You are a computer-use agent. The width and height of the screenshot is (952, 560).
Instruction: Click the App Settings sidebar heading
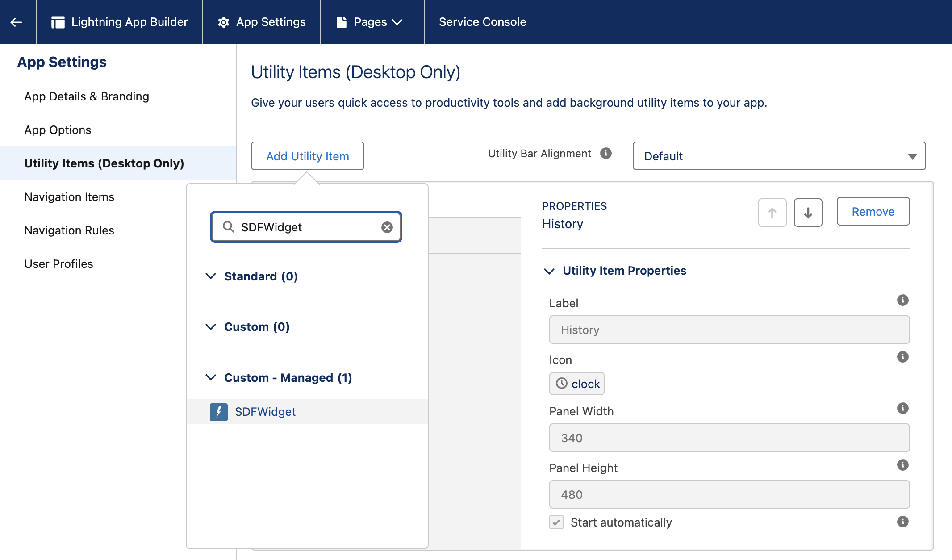[62, 62]
